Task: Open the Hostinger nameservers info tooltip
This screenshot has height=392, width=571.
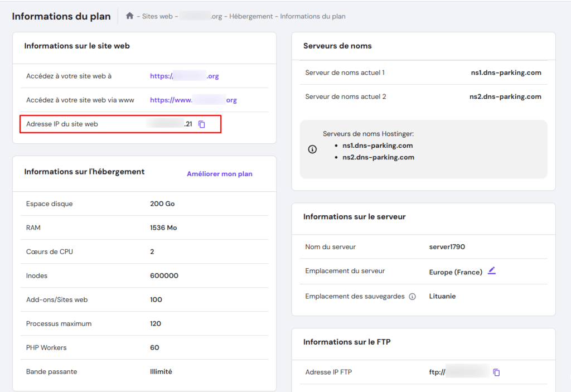Action: 312,149
